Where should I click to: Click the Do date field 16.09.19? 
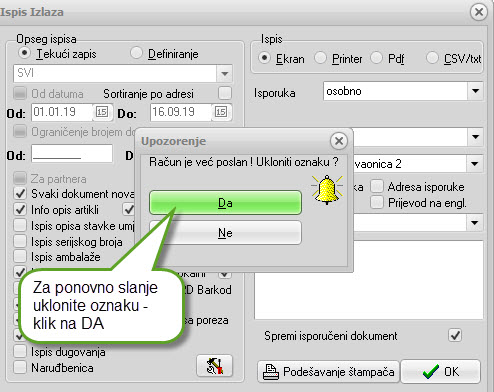(x=181, y=112)
